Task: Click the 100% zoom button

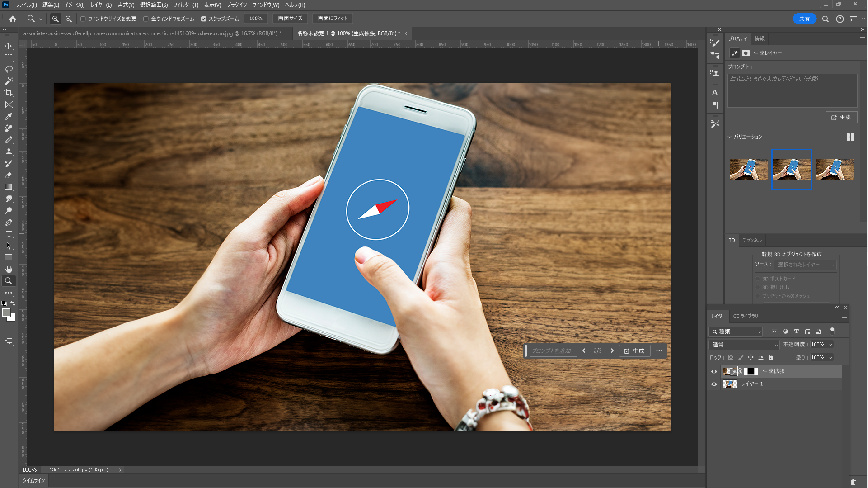Action: click(256, 19)
